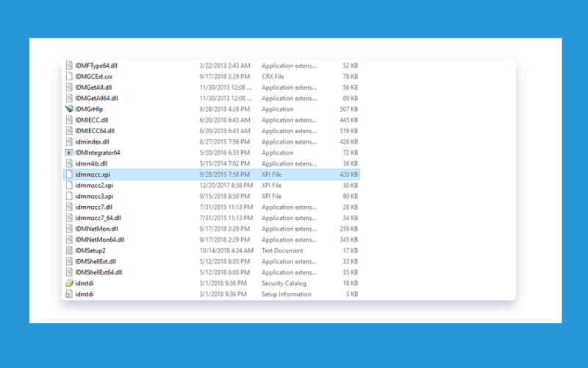Screen dimensions: 588x368
Task: Select the IDMShellExt.dll file name
Action: [x=96, y=262]
